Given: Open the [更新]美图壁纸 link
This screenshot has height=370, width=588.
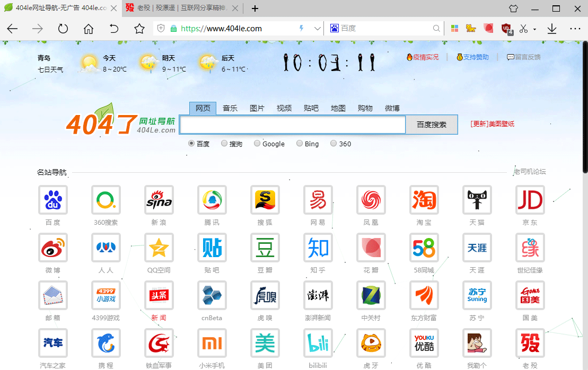Looking at the screenshot, I should point(493,124).
